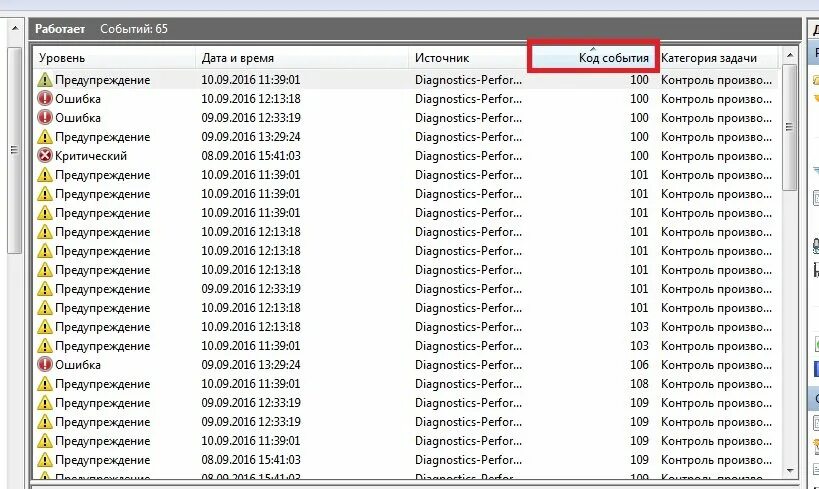Image resolution: width=819 pixels, height=489 pixels.
Task: Click the Ошибка text in the code 106 row
Action: pos(78,365)
